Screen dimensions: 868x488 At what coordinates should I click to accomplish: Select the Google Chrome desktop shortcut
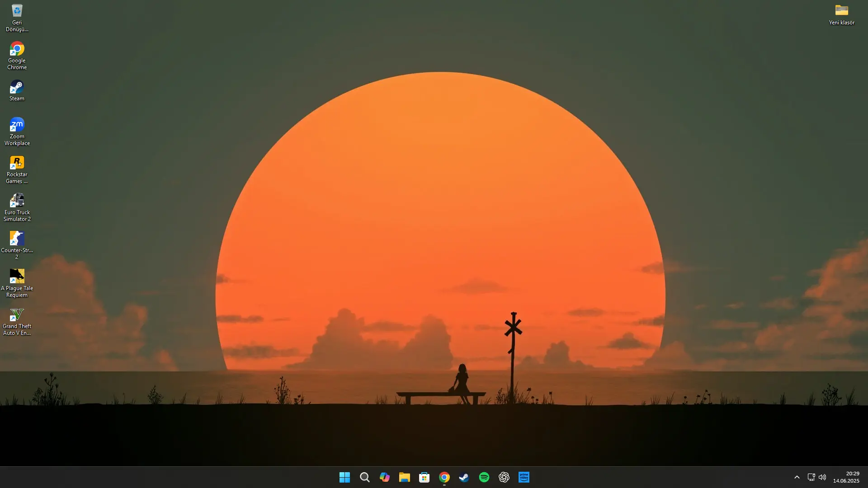(17, 56)
